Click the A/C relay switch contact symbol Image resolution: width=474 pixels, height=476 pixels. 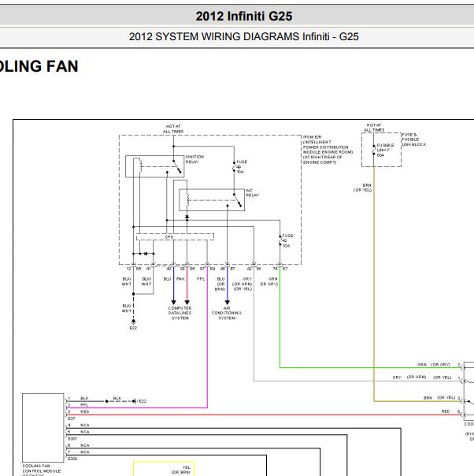point(238,199)
